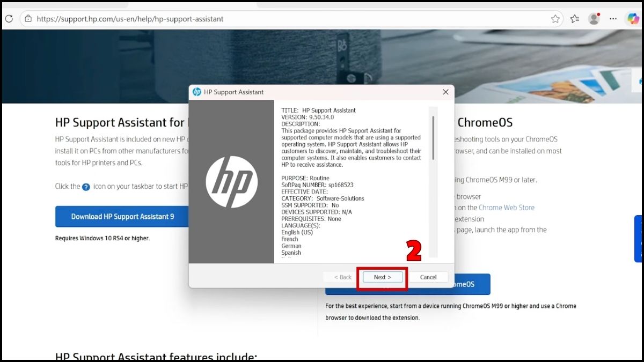The image size is (644, 362).
Task: Add this page to favorites with the star icon
Action: point(555,19)
